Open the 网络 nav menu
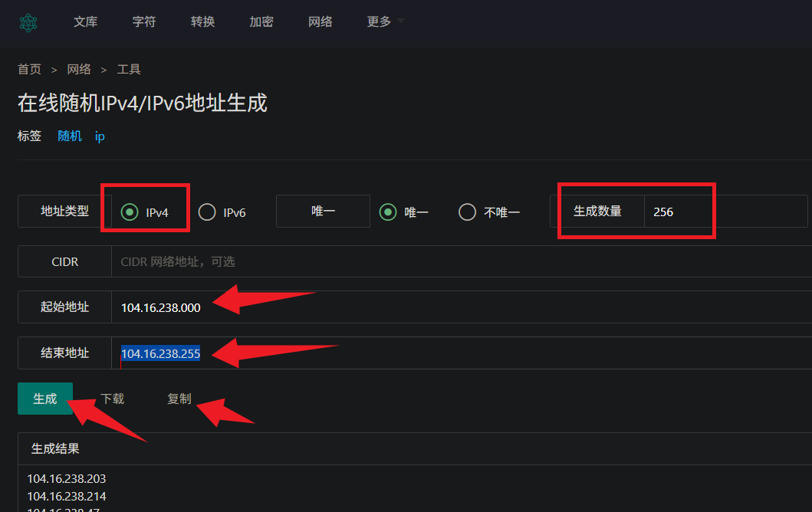The height and width of the screenshot is (512, 812). (320, 21)
